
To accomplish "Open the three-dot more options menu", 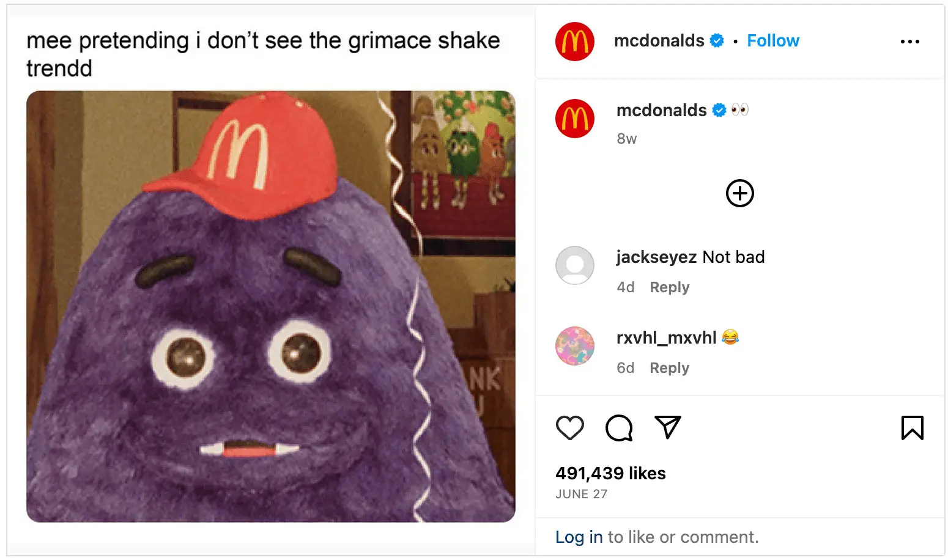I will (909, 42).
